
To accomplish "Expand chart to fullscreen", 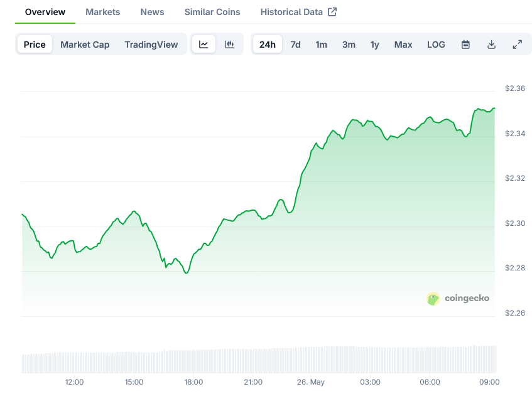I will click(x=517, y=45).
